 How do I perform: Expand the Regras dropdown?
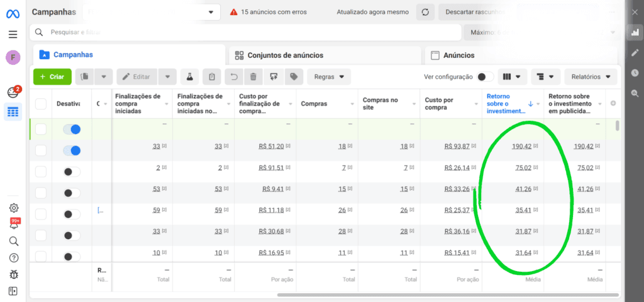pos(329,77)
